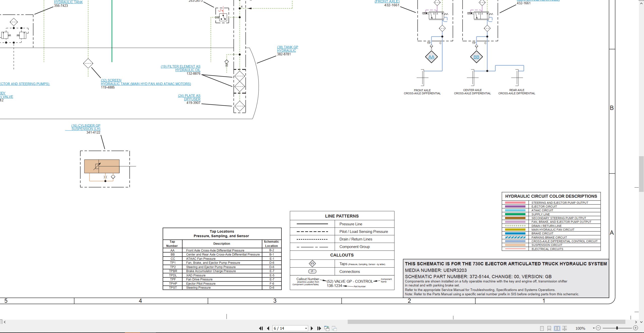Click the HYDRAULIC TANK 356-7423 link
This screenshot has height=333, width=644.
pyautogui.click(x=68, y=2)
